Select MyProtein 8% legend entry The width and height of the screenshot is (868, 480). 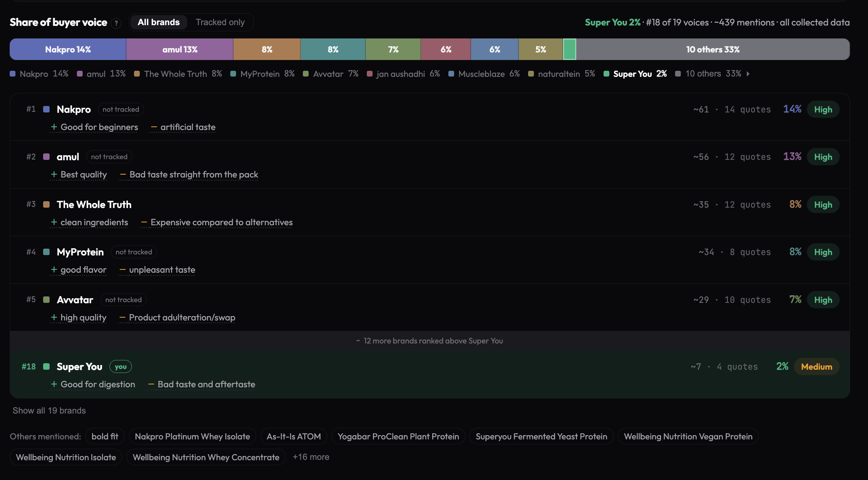pos(262,74)
